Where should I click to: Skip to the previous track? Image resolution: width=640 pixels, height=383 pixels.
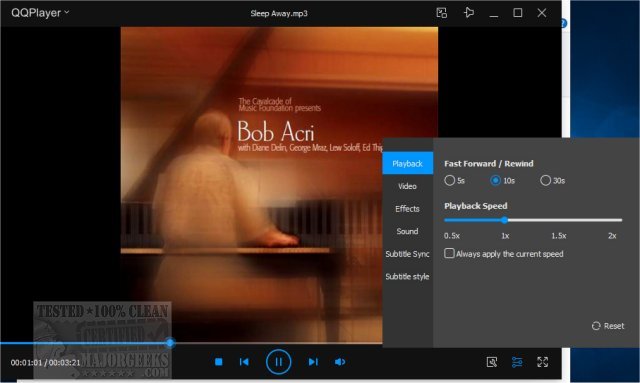244,362
